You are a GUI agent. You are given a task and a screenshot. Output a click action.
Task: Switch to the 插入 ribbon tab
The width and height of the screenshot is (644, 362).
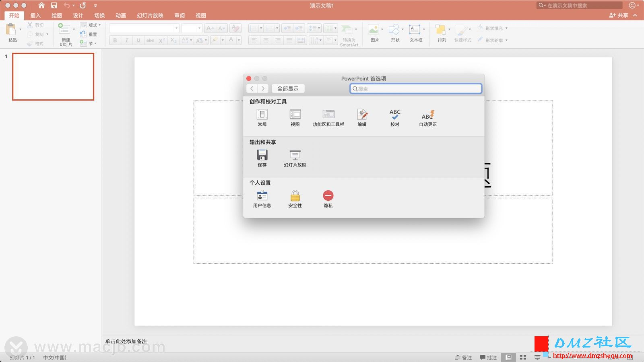[x=35, y=15]
